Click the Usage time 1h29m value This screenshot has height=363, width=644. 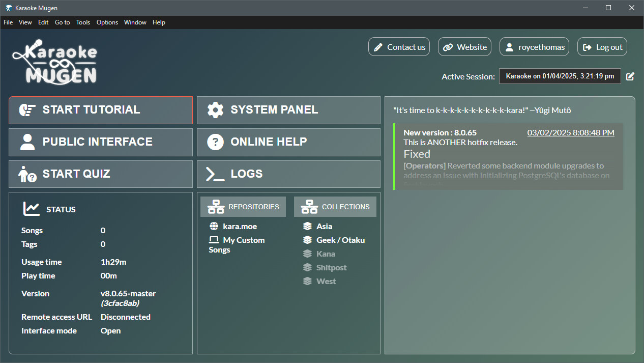tap(113, 262)
